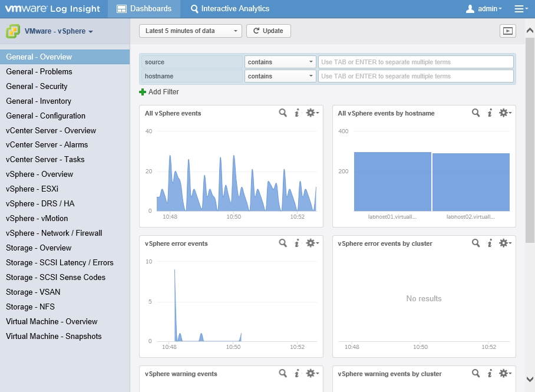Image resolution: width=535 pixels, height=392 pixels.
Task: Click the labhost01 bar in hostname chart
Action: coord(392,182)
